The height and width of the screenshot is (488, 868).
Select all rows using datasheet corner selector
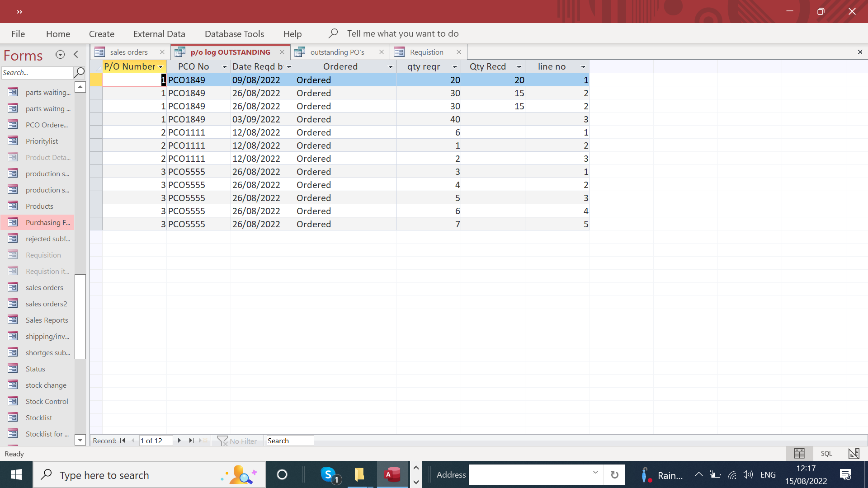[96, 67]
